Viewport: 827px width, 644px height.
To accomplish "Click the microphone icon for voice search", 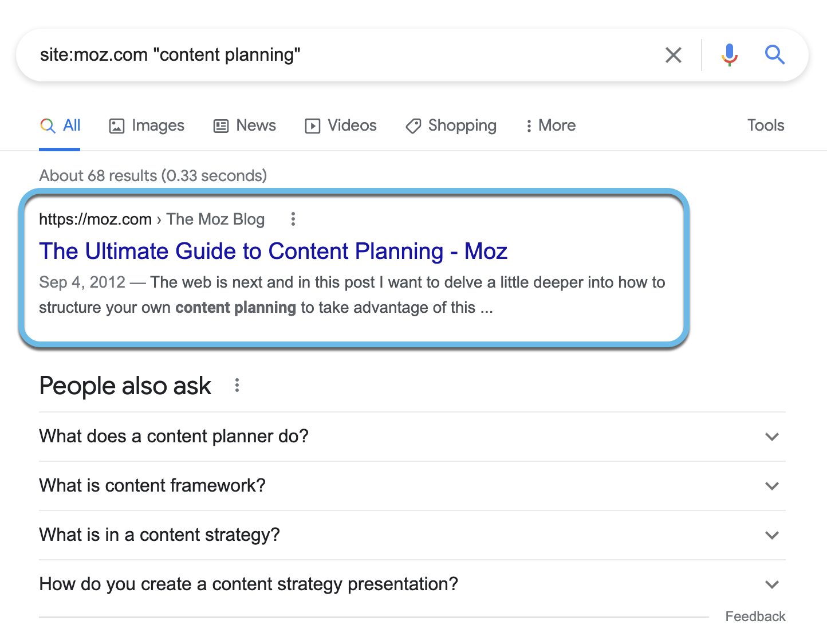I will tap(729, 55).
